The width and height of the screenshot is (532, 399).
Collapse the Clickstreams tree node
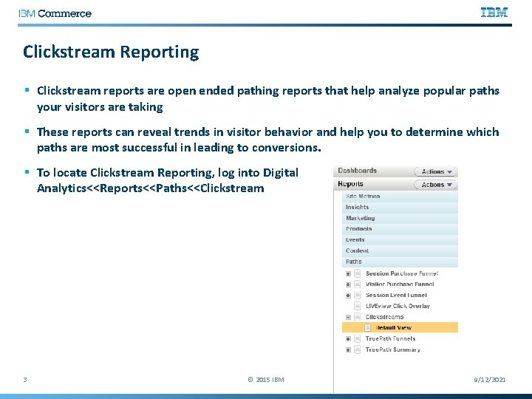coord(348,317)
